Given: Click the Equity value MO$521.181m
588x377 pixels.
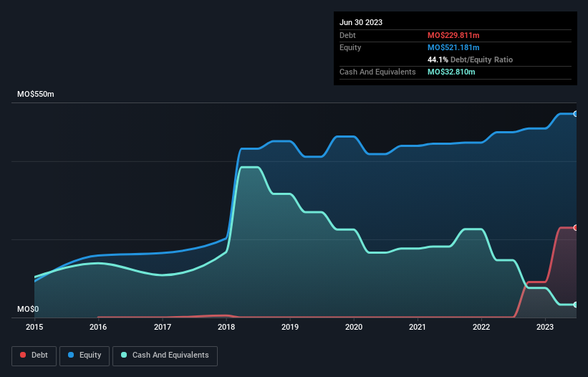Looking at the screenshot, I should click(x=453, y=47).
